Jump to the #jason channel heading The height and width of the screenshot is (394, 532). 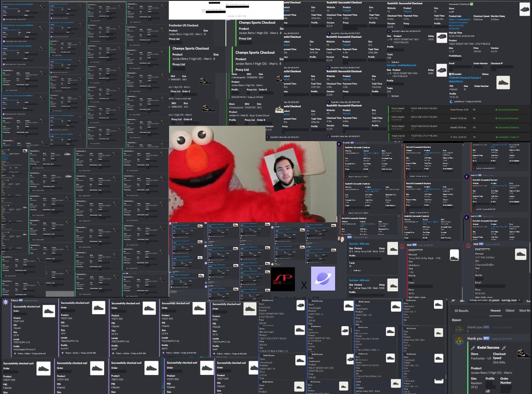[458, 319]
